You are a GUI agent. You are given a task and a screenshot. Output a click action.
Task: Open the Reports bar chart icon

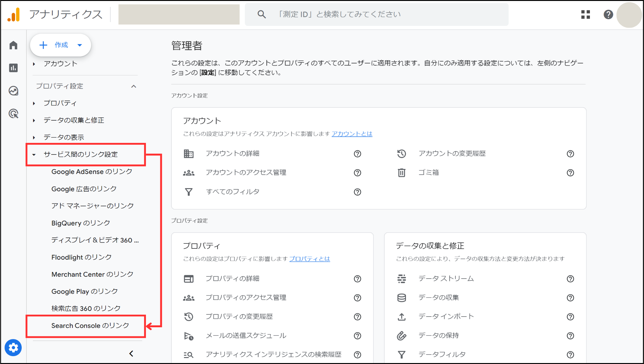[13, 68]
